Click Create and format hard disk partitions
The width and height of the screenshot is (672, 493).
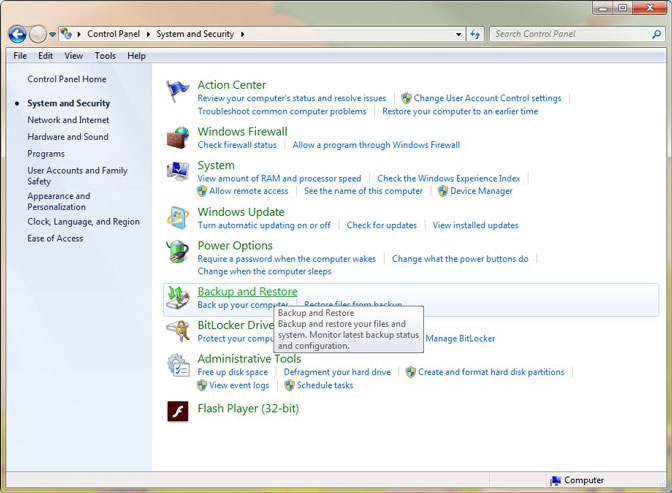[491, 372]
